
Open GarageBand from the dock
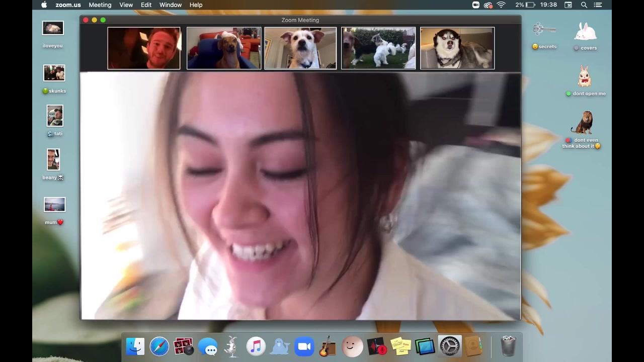(x=328, y=347)
